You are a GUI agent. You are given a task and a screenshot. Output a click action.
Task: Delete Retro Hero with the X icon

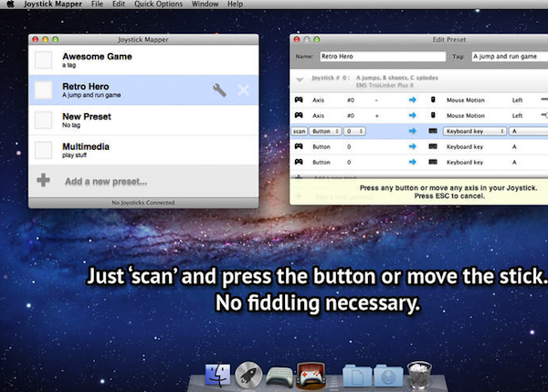(x=244, y=90)
